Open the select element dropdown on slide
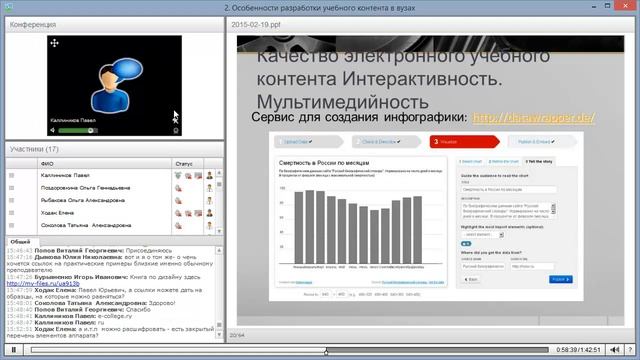The image size is (640, 360). point(483,235)
